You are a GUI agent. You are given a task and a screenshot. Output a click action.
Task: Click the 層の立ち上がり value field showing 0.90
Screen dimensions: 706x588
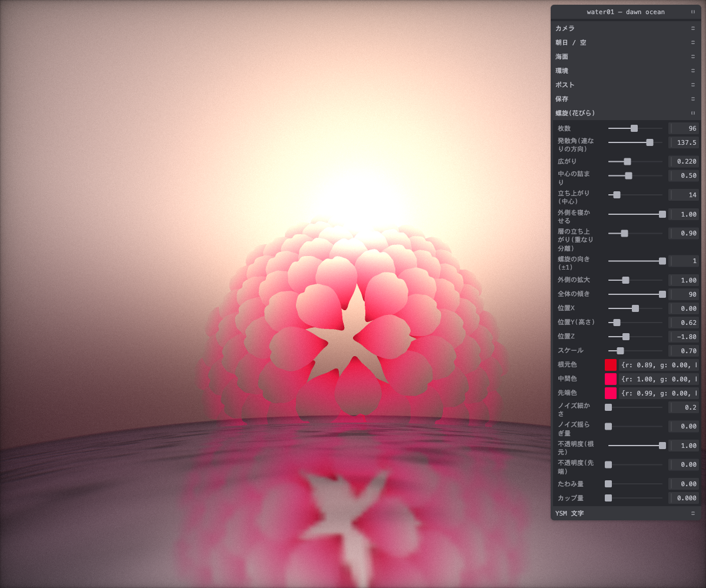[x=684, y=233]
